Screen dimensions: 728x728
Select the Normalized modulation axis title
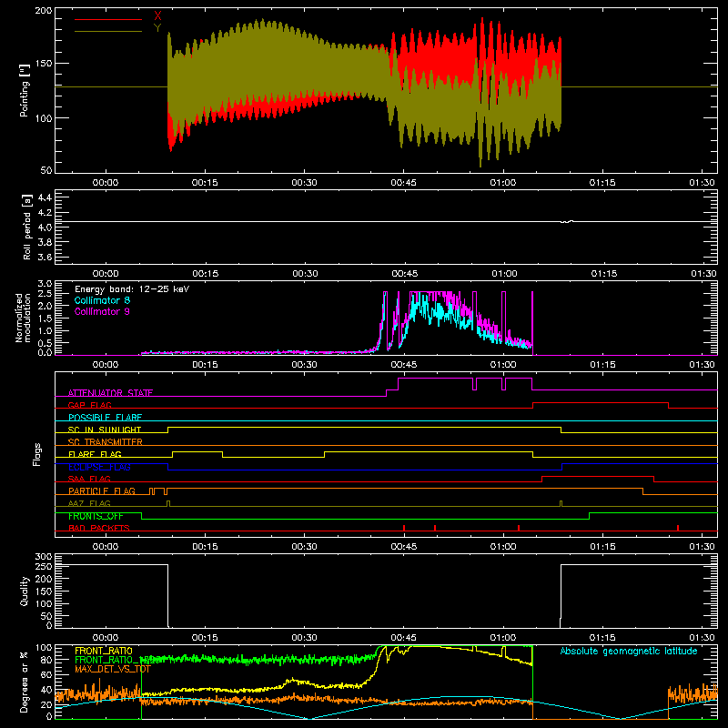23,318
